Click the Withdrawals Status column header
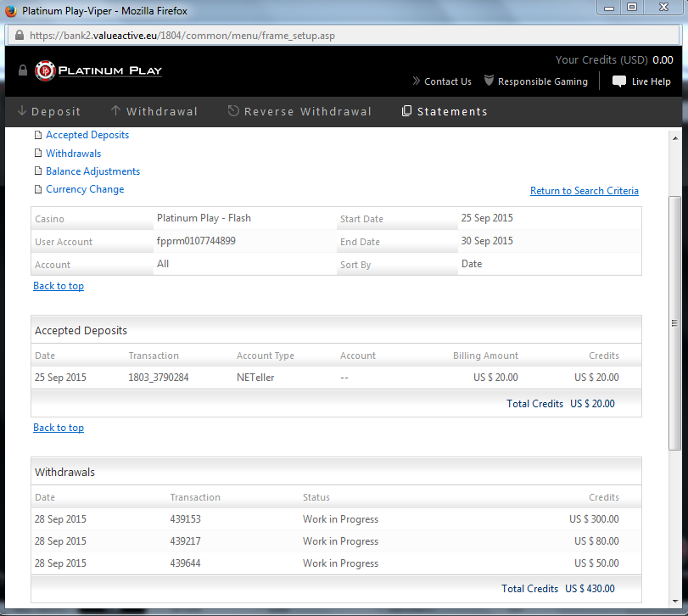 [x=316, y=497]
